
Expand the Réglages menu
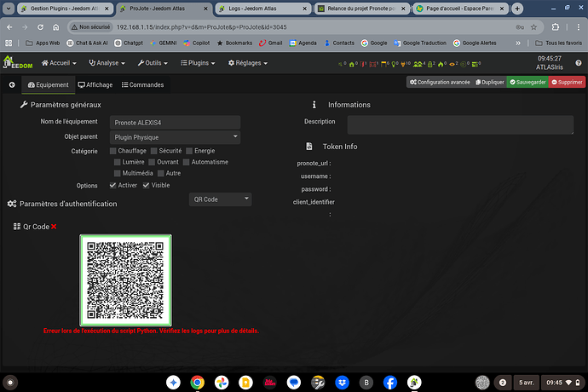[248, 63]
